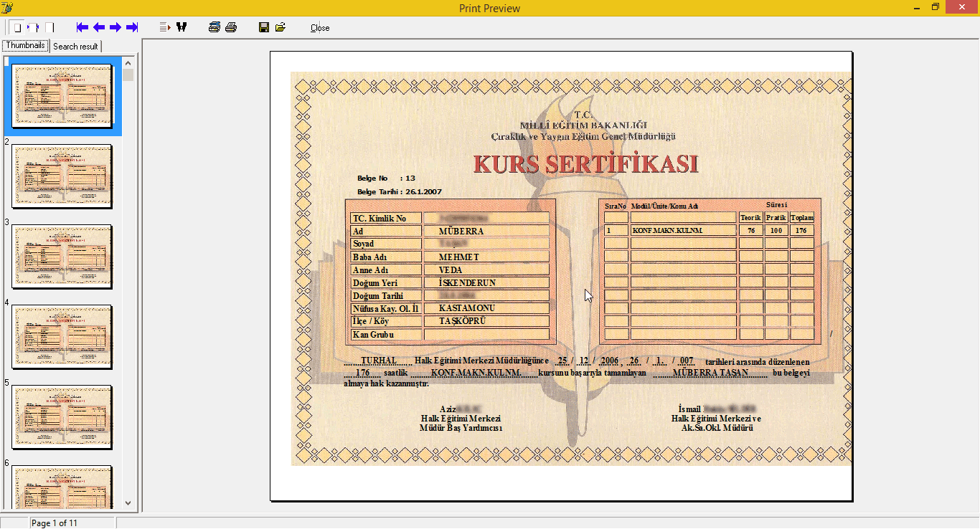Screen dimensions: 980x529
Task: Switch to the Thumbnails tab
Action: 26,45
